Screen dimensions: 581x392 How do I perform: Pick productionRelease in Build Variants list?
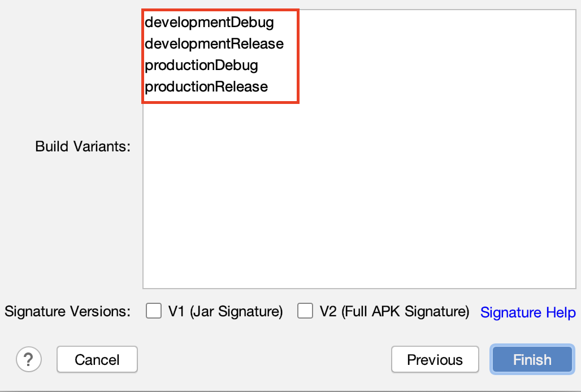click(x=206, y=86)
